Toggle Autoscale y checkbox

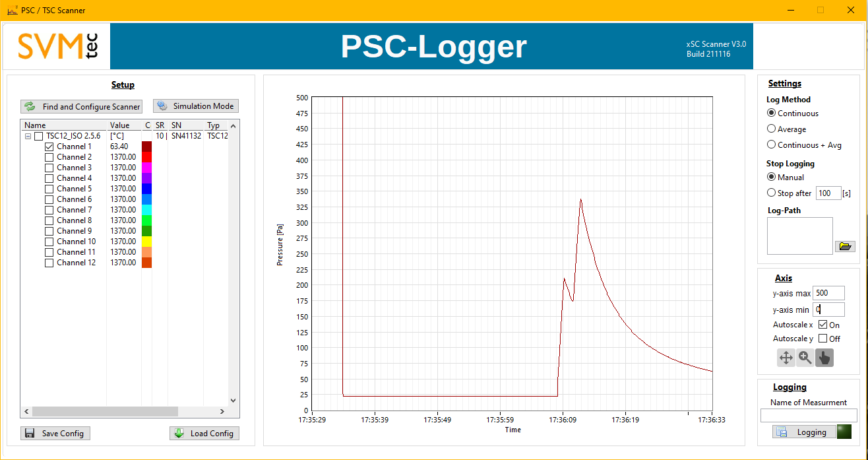point(822,339)
